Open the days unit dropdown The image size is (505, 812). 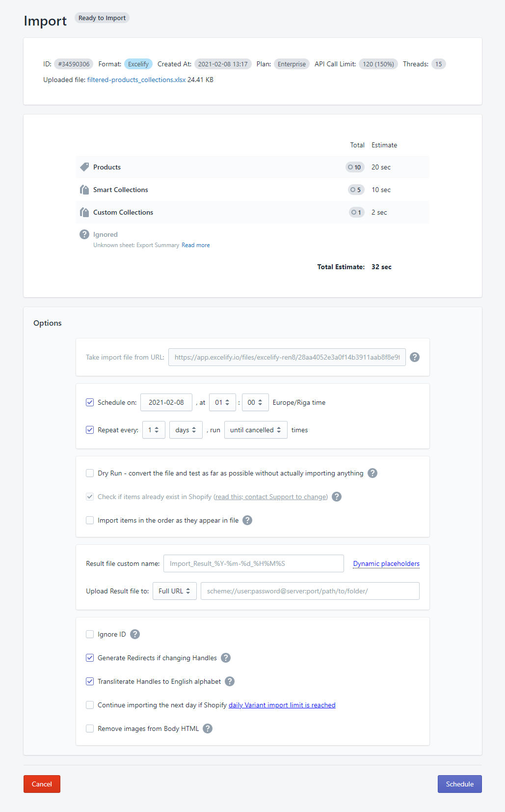(186, 430)
